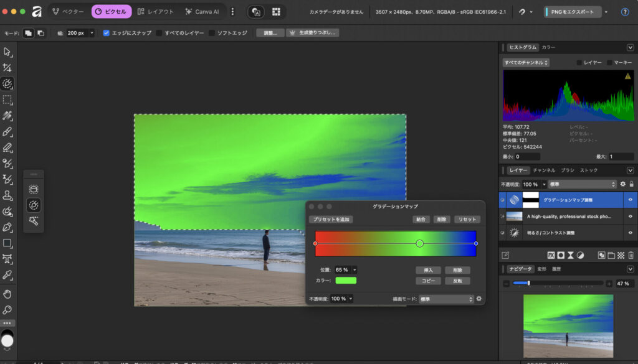Select the Crop tool in left toolbar
638x364 pixels.
7,68
